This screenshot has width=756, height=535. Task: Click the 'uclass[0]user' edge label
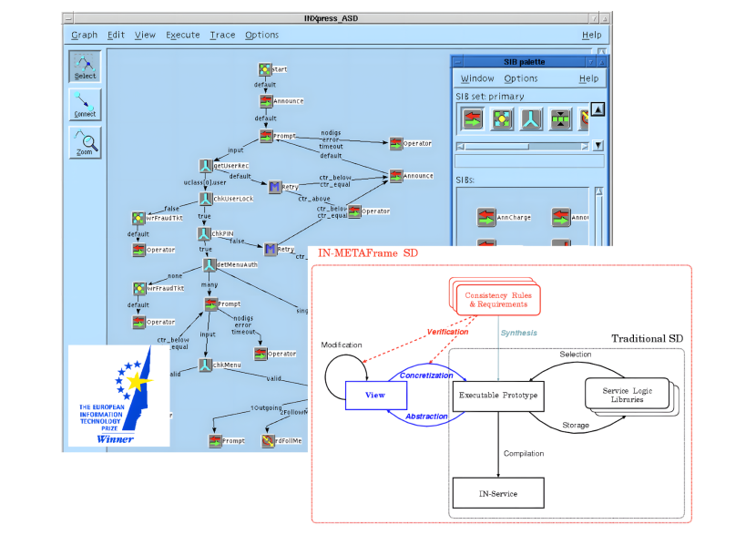click(x=205, y=182)
